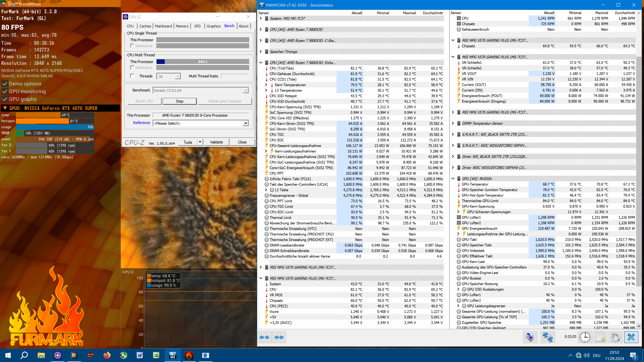
Task: Collapse the GPU [#0]: NVIDIA section
Action: (453, 179)
